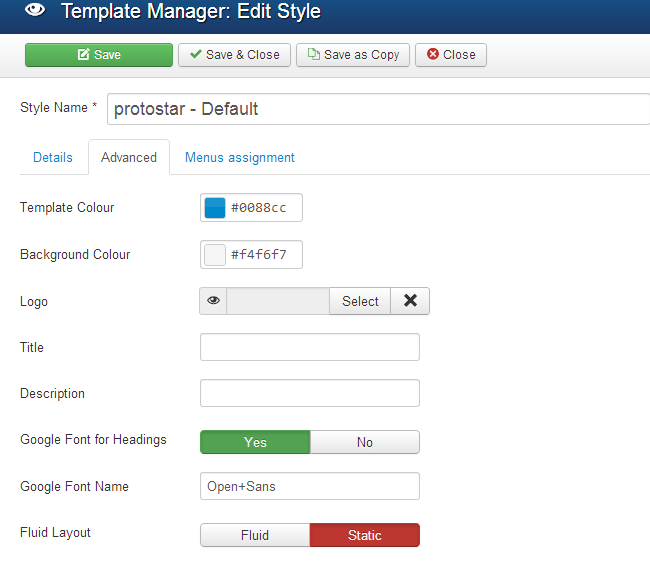Set layout to Fluid
650x575 pixels.
point(255,535)
